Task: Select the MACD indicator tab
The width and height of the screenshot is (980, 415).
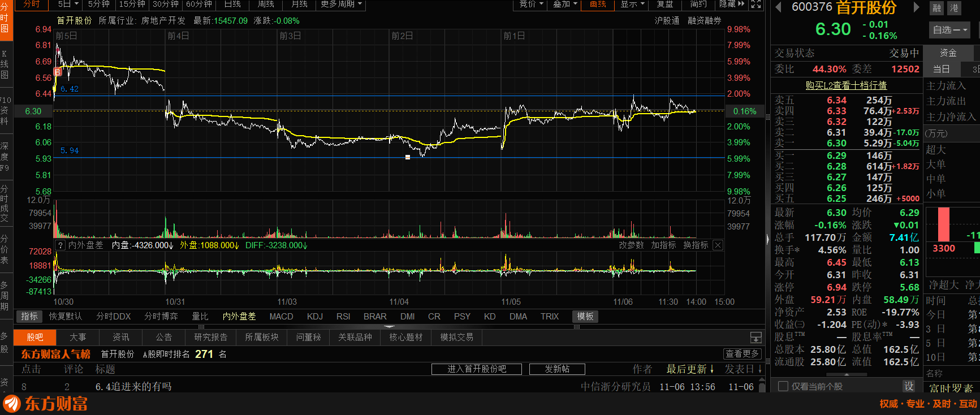Action: coord(281,317)
